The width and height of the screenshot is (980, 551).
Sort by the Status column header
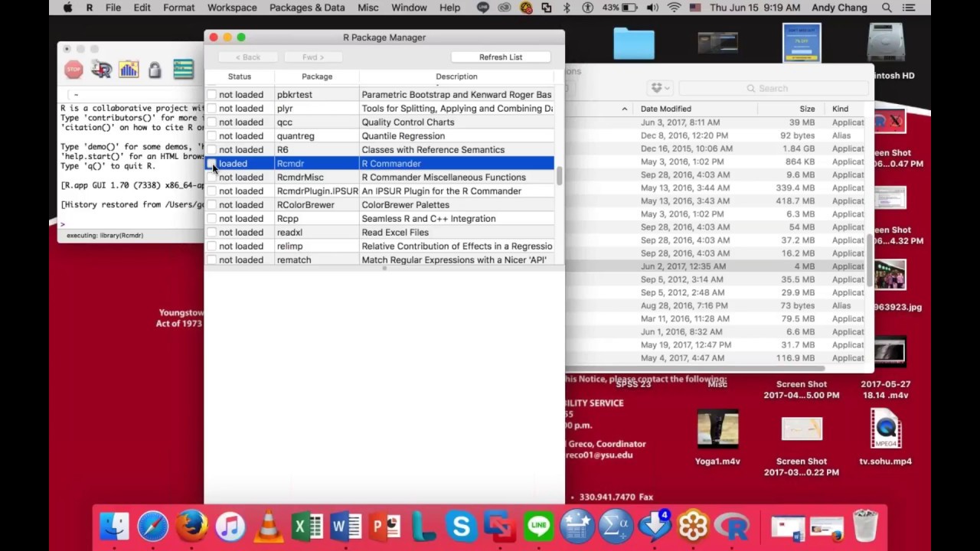(240, 77)
